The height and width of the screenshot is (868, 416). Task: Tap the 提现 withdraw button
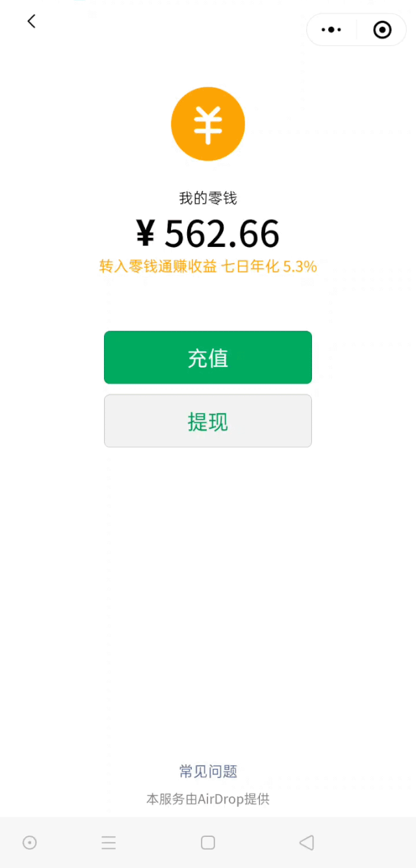(208, 421)
